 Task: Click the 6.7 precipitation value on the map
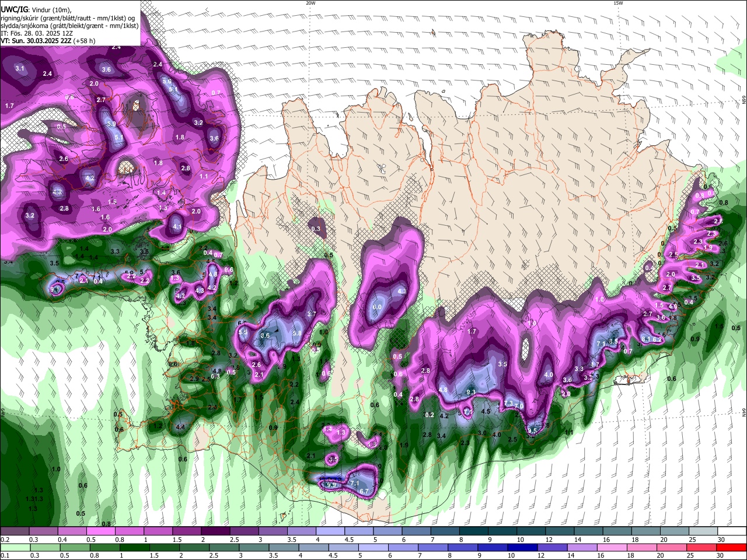[x=364, y=492]
